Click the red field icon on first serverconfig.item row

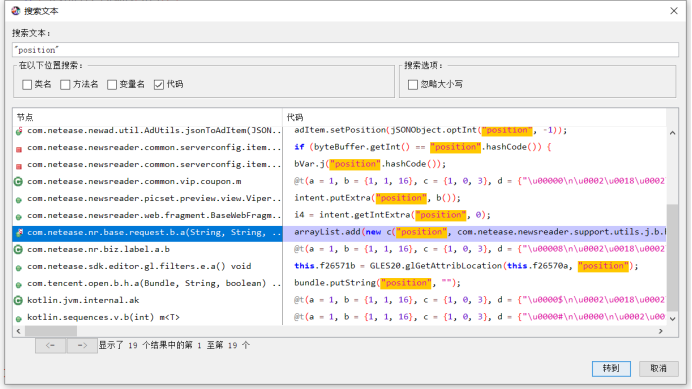point(19,149)
